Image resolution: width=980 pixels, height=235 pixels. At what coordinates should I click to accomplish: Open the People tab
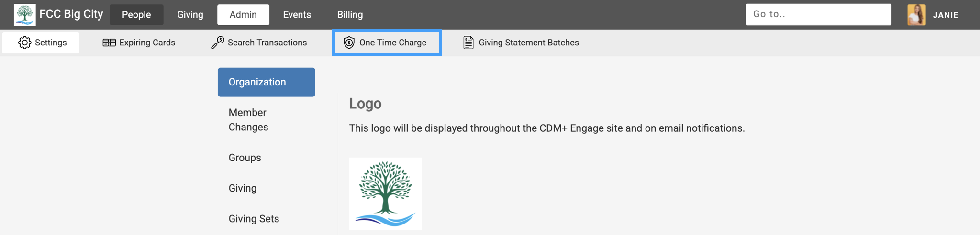[136, 15]
